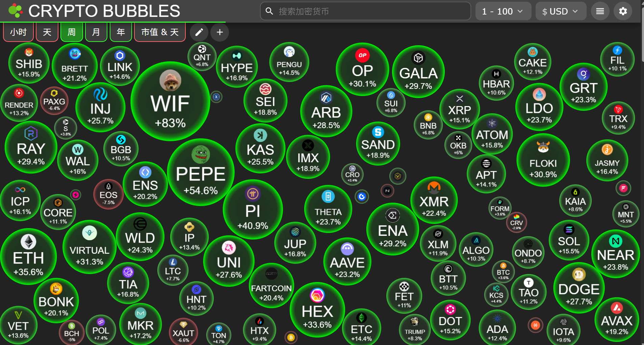
Task: Switch to the 小时 tab
Action: click(18, 32)
